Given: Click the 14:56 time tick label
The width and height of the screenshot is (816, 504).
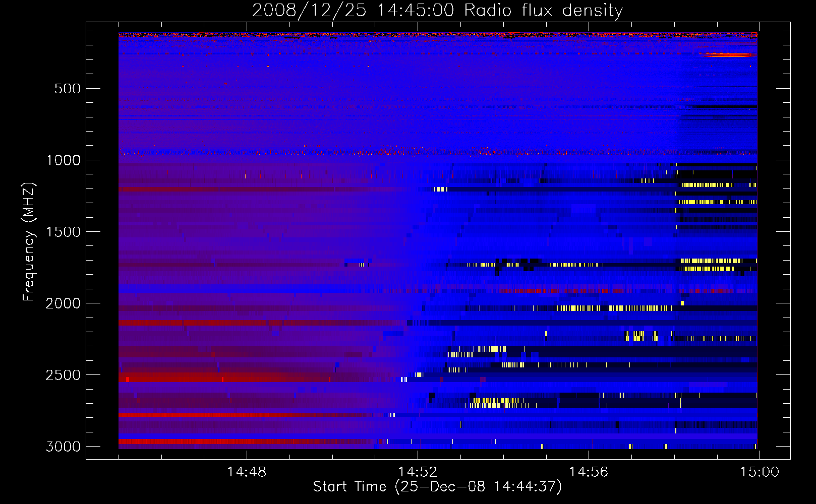Looking at the screenshot, I should 589,472.
